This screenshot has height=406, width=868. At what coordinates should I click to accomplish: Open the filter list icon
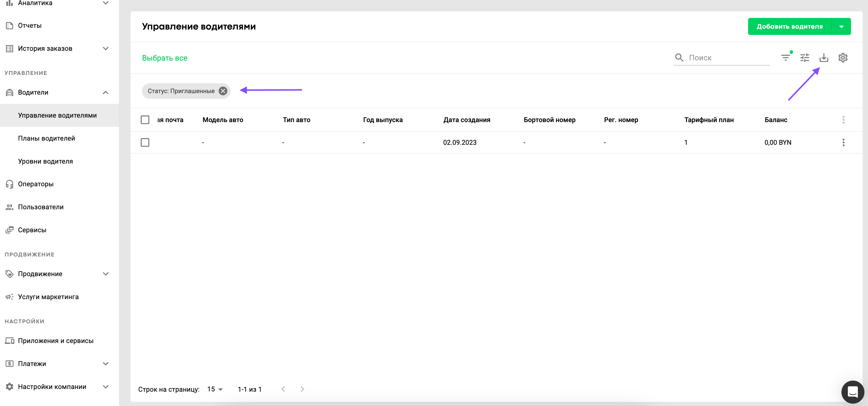tap(785, 58)
